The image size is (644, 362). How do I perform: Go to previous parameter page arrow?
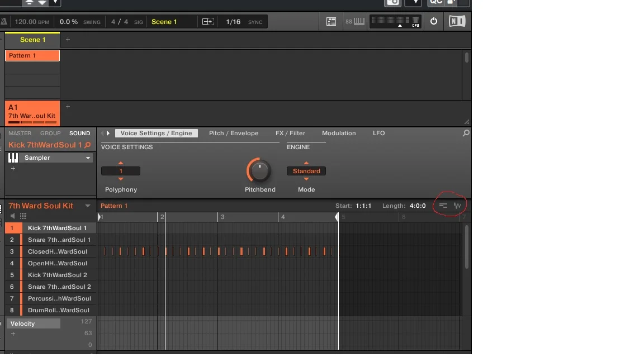pos(102,133)
